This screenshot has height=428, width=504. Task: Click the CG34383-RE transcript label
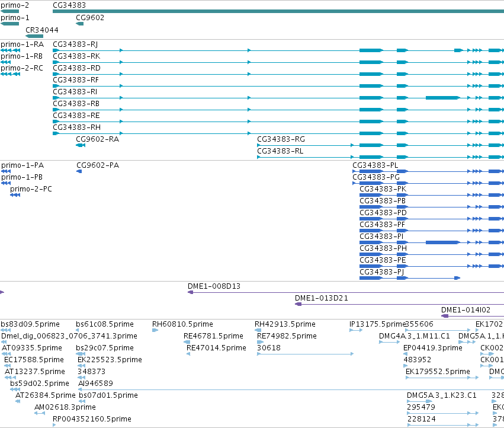click(x=76, y=115)
